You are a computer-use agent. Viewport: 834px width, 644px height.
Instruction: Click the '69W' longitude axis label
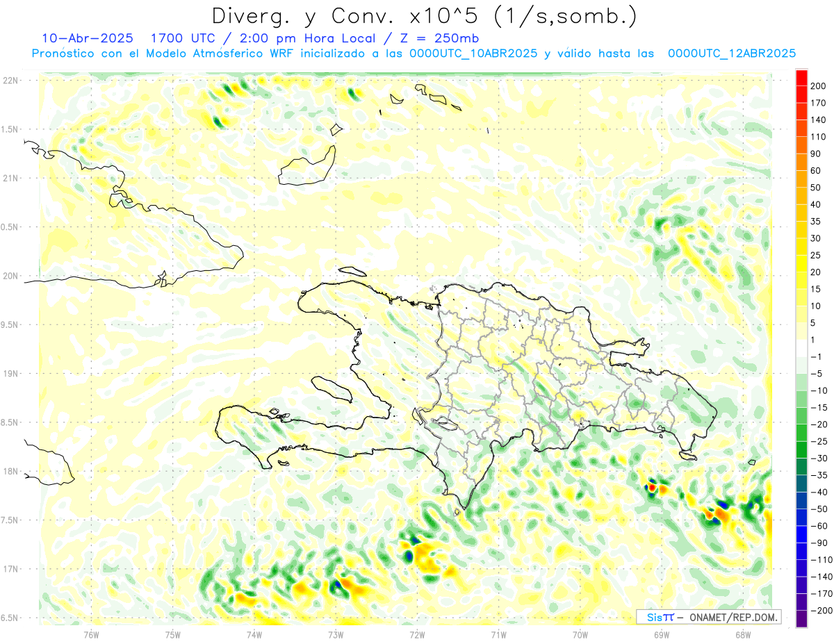(x=662, y=634)
